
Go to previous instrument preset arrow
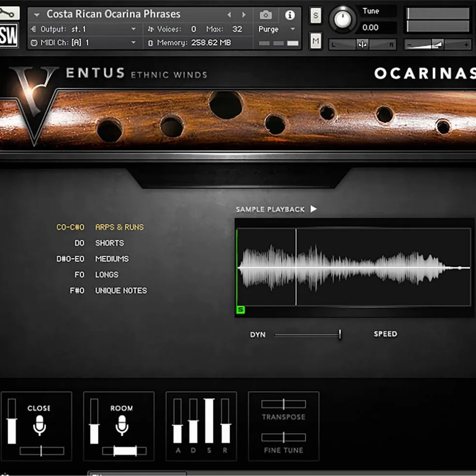tap(229, 15)
